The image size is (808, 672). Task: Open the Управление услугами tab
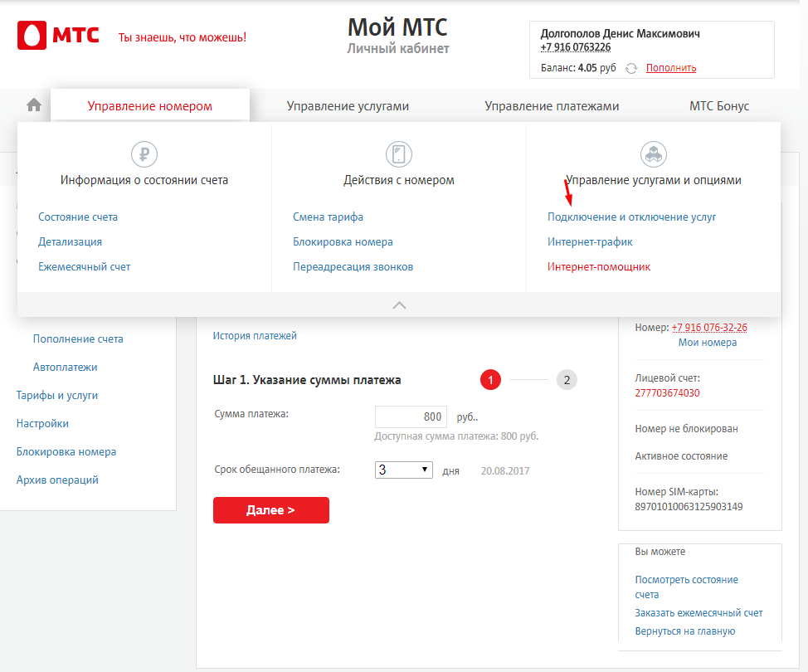[x=348, y=106]
